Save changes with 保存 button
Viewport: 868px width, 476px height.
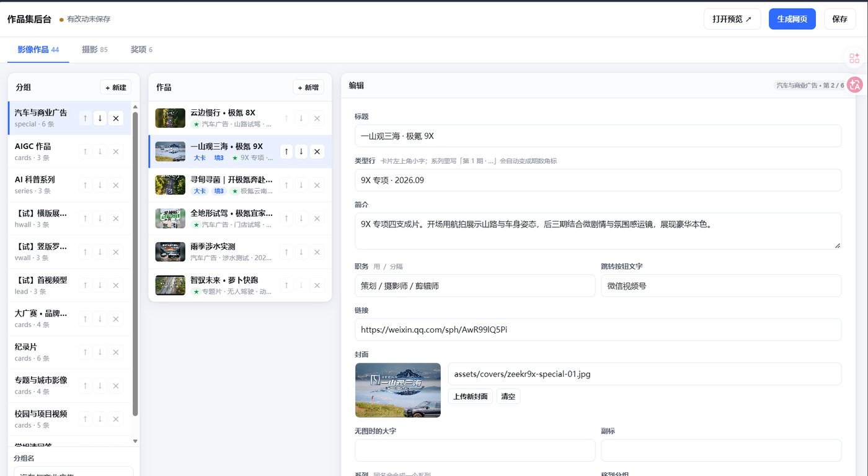tap(840, 19)
